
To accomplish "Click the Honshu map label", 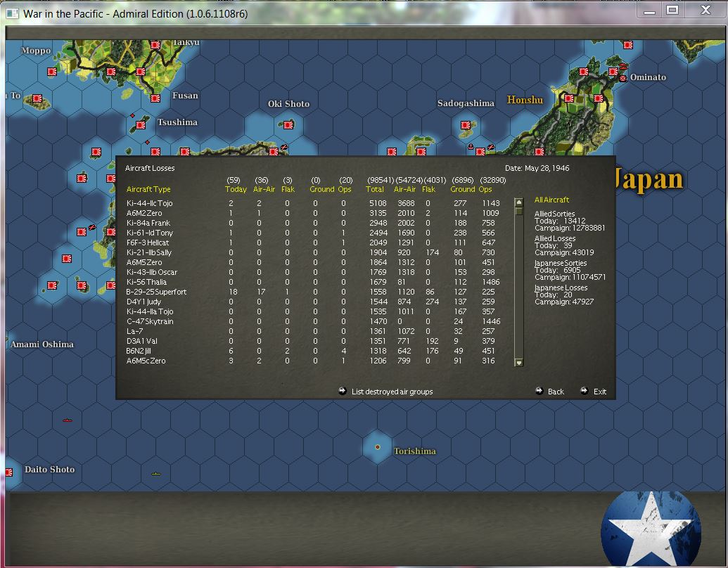I will click(525, 100).
